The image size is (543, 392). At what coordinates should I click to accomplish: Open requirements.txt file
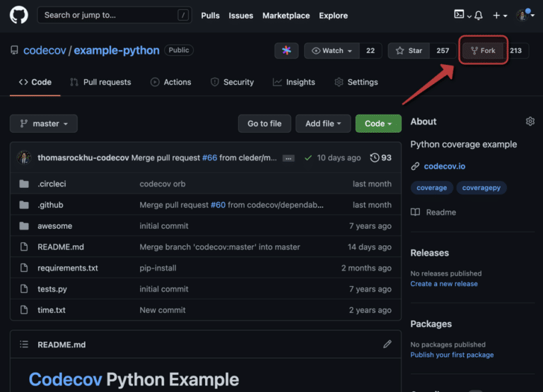tap(68, 268)
